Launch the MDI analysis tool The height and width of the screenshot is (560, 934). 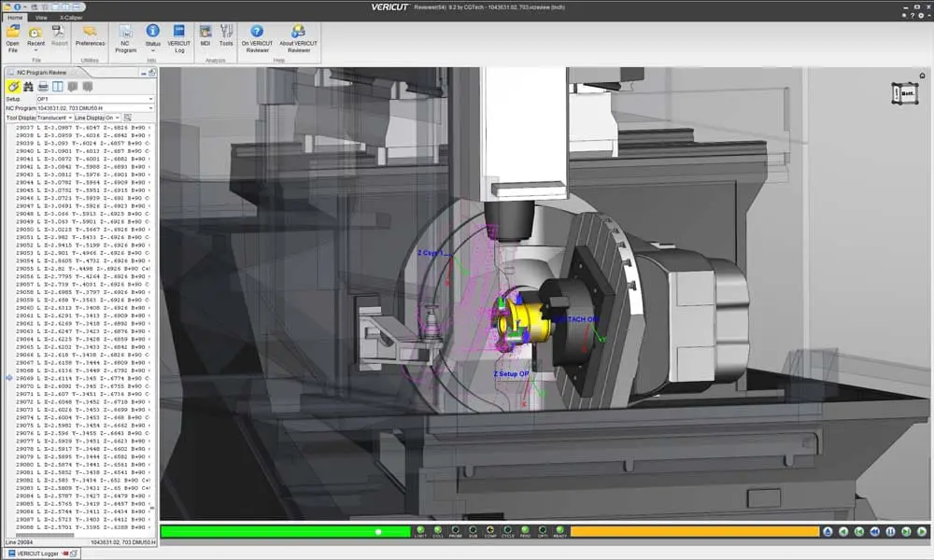point(205,35)
